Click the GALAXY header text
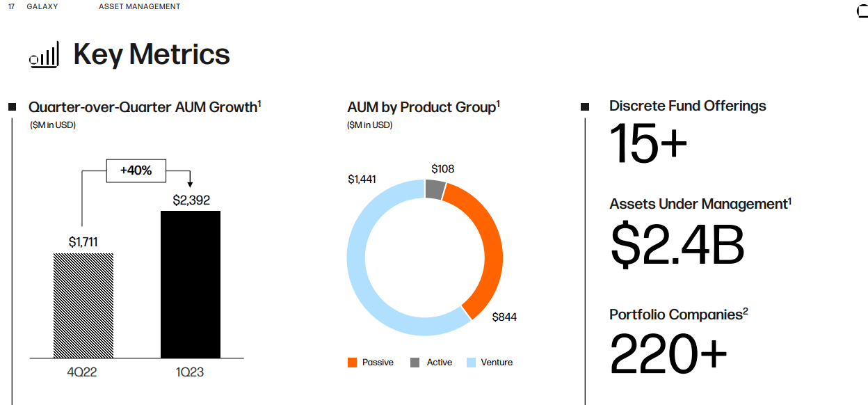 click(x=42, y=7)
